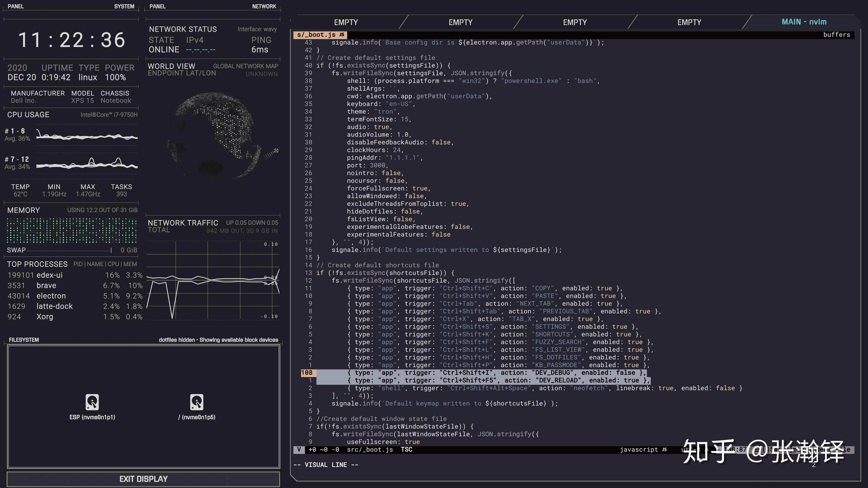The image size is (868, 488).
Task: Click the TSC indicator next to src/_boot.js
Action: (407, 449)
